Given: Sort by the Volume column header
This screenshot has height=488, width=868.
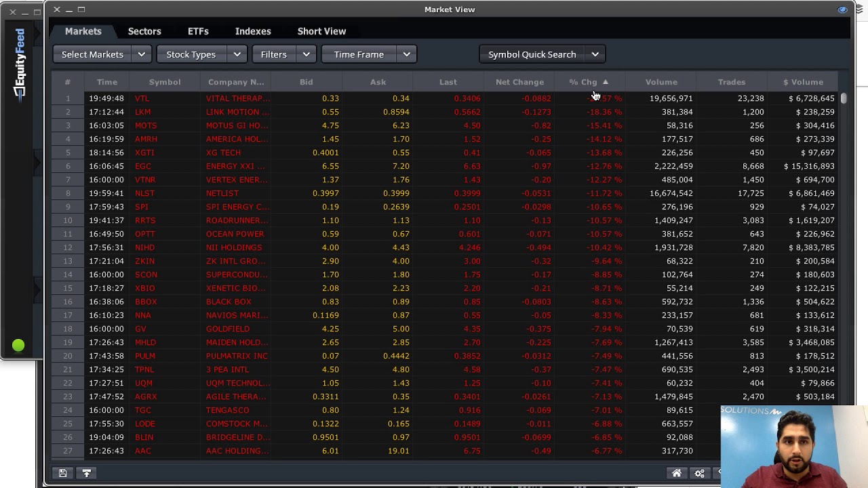Looking at the screenshot, I should pyautogui.click(x=661, y=82).
